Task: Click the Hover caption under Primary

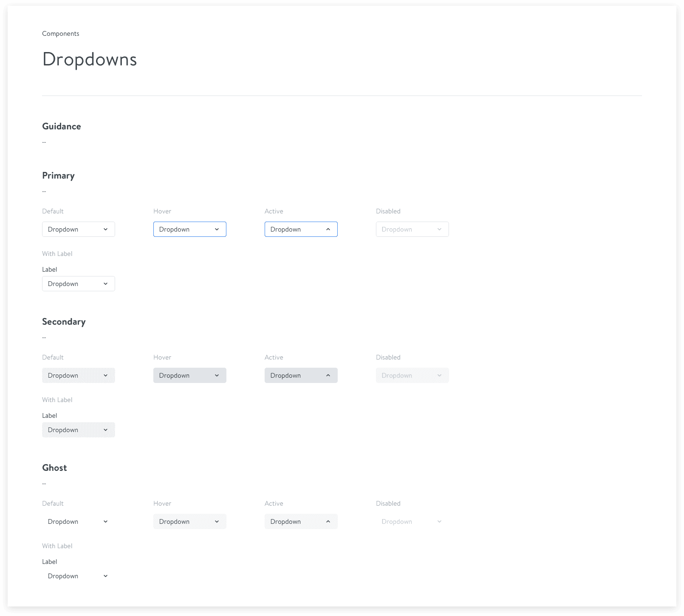Action: tap(162, 211)
